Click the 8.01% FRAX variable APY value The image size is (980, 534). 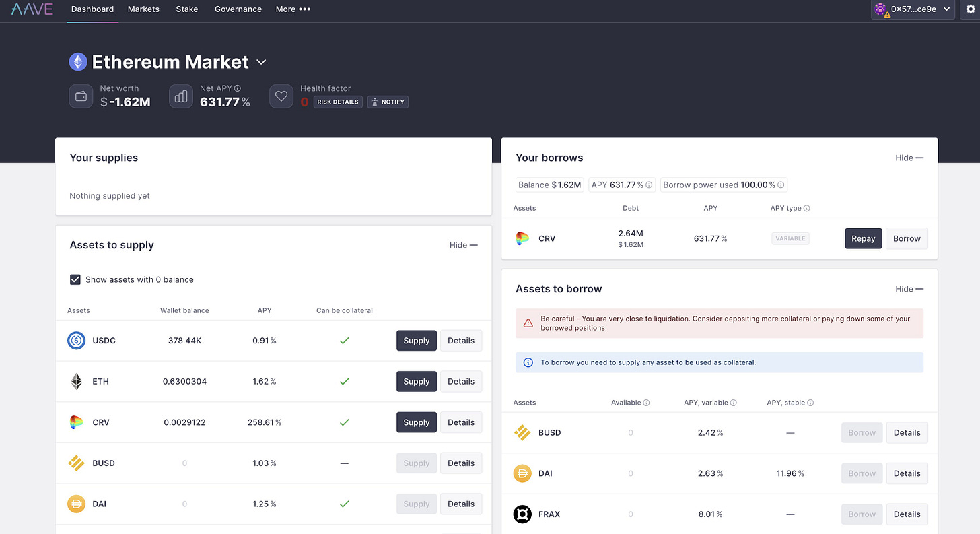(x=710, y=514)
